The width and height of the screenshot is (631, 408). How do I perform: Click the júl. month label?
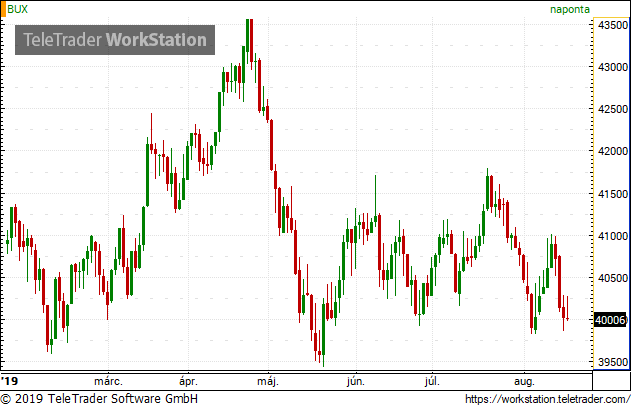tap(432, 381)
